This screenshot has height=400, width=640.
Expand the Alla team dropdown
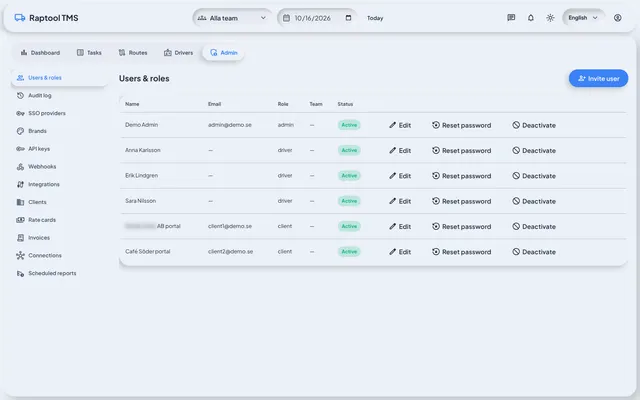coord(232,18)
